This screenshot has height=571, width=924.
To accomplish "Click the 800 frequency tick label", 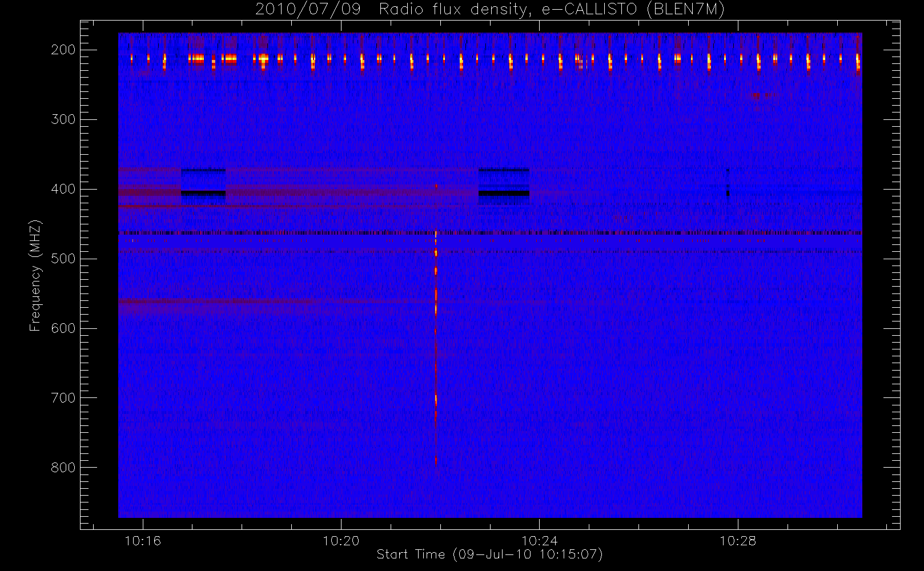I will (x=63, y=468).
